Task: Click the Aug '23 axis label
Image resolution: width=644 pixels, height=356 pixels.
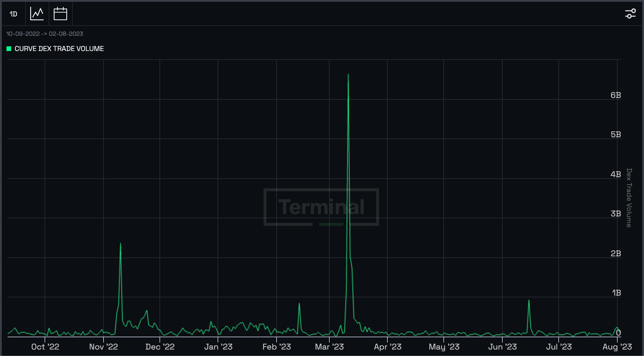Action: 617,347
